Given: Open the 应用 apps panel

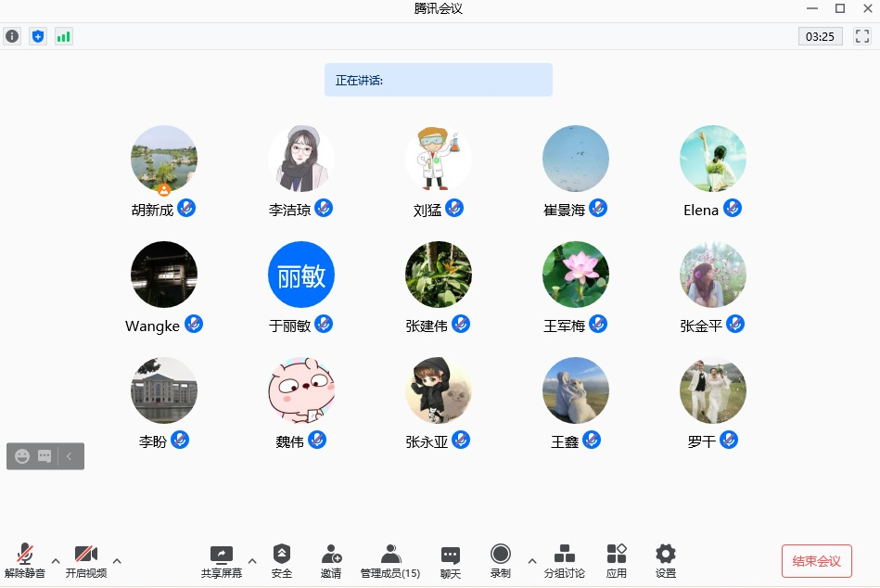Looking at the screenshot, I should point(617,561).
